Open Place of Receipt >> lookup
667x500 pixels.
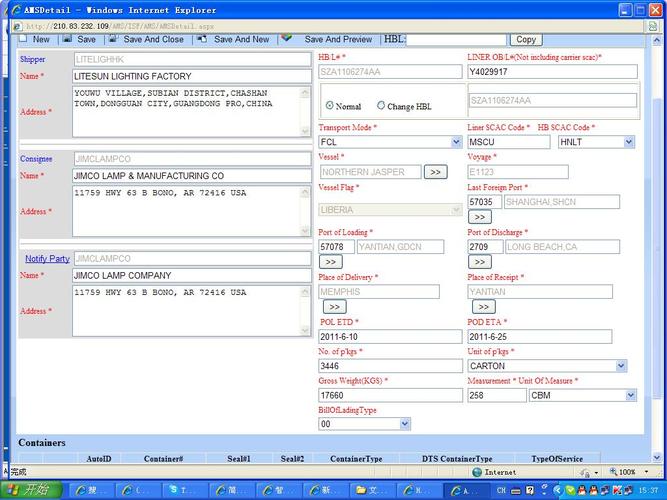click(x=483, y=307)
